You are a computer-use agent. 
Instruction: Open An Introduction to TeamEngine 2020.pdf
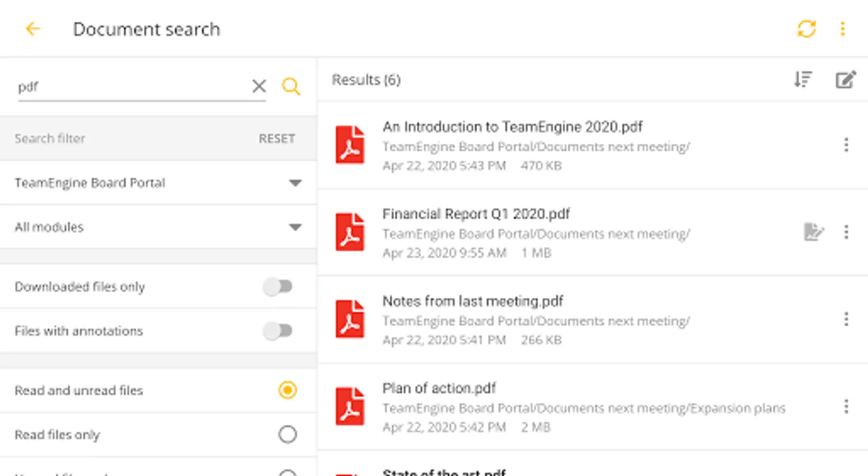[x=512, y=127]
